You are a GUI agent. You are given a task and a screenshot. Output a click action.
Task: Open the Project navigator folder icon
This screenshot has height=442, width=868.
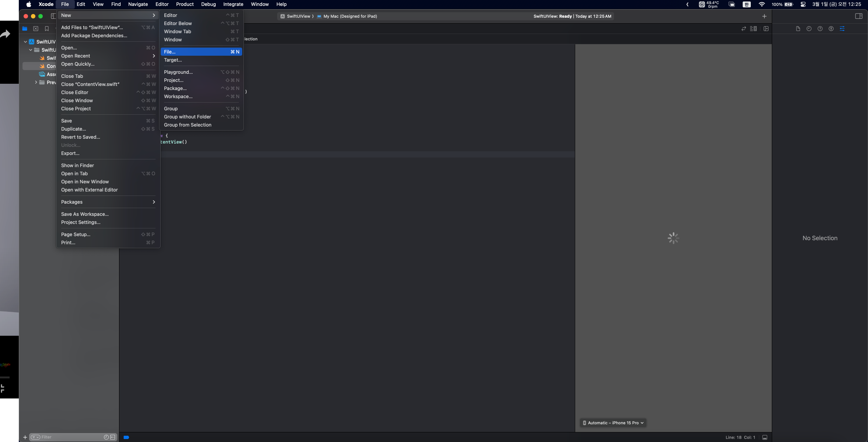point(25,29)
